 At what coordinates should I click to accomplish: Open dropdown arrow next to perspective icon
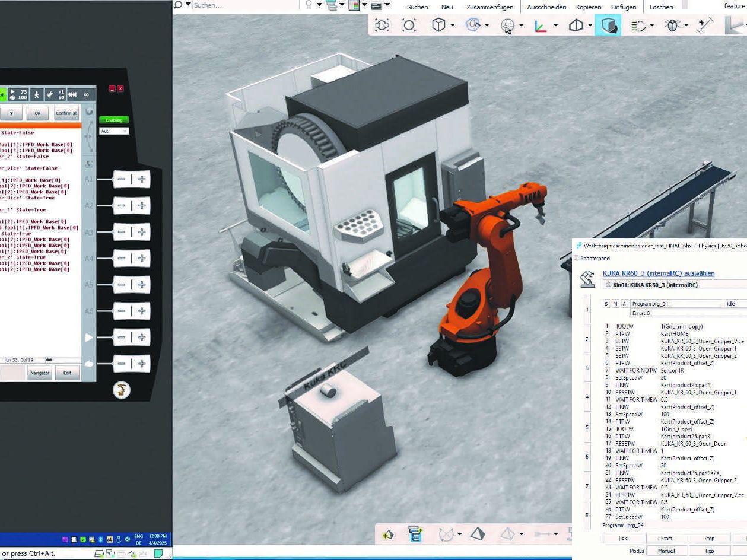click(x=590, y=26)
